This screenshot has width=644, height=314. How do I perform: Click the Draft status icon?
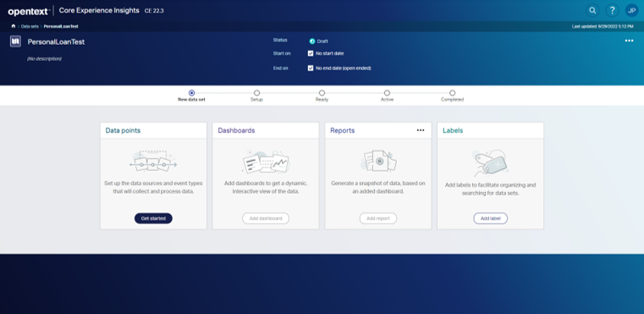pyautogui.click(x=311, y=41)
